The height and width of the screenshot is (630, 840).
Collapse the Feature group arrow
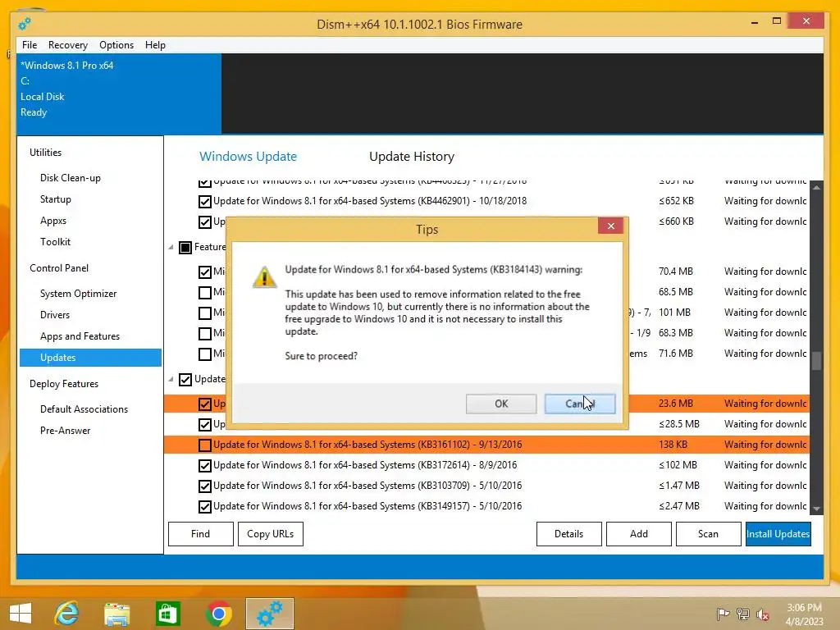tap(171, 248)
